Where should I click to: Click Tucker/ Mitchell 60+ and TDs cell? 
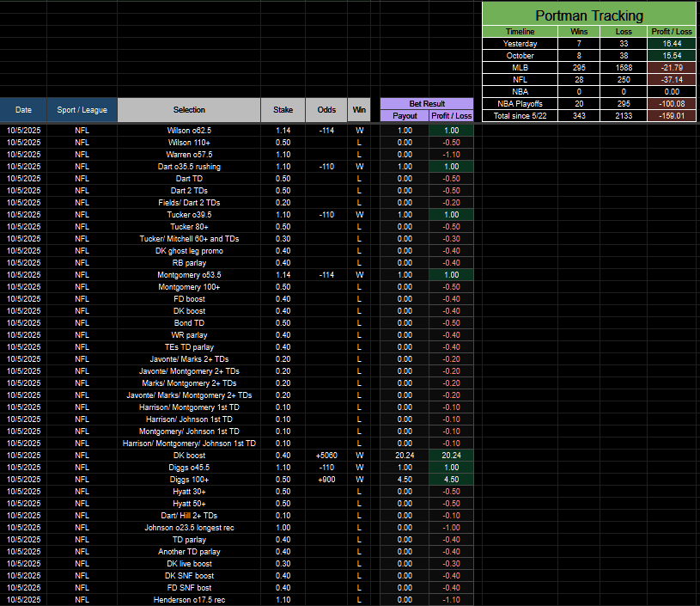point(189,239)
